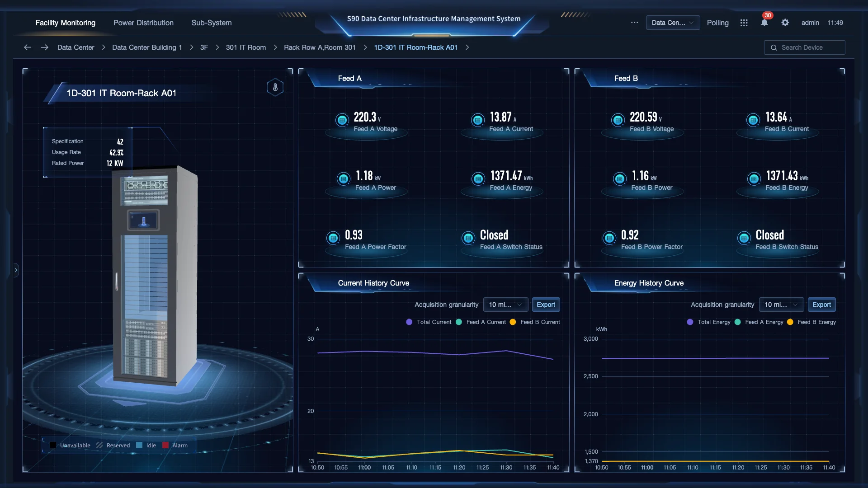This screenshot has height=488, width=868.
Task: Click Polling in the top bar
Action: coord(718,23)
